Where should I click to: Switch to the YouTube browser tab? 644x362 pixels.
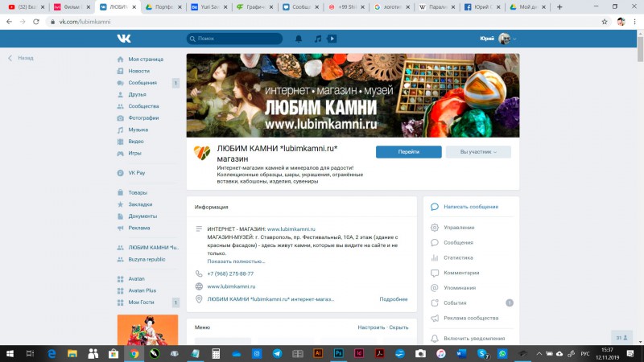click(x=27, y=7)
